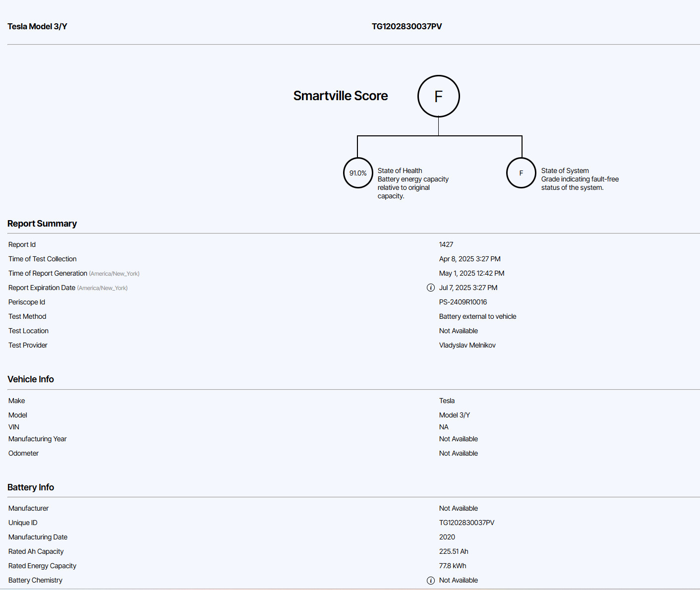Click the large Smartville Score F circle

pos(438,96)
